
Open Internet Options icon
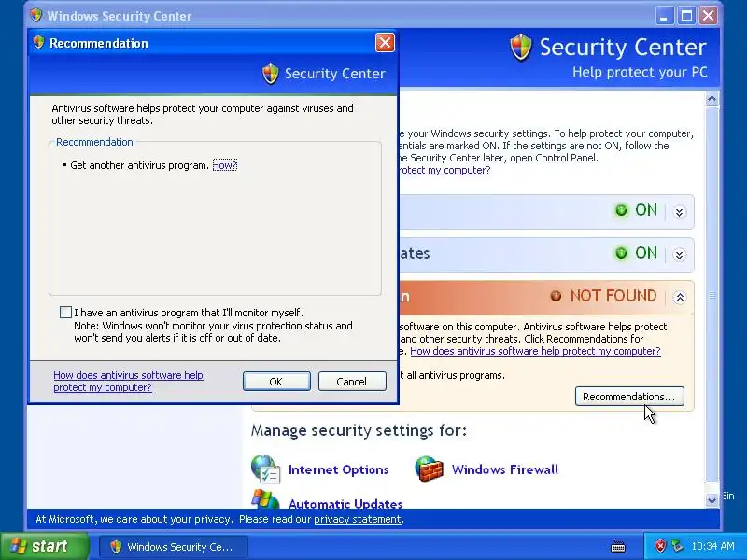click(265, 469)
